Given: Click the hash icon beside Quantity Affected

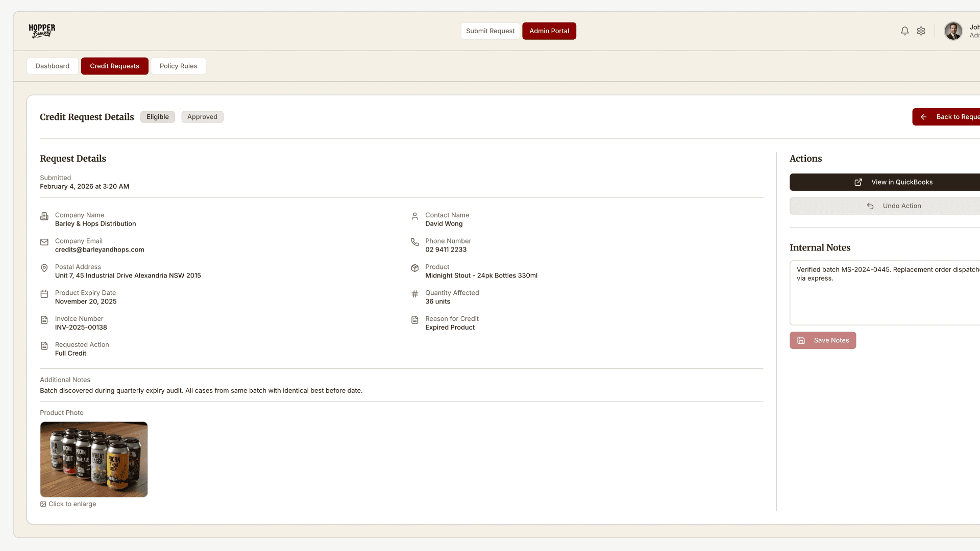Looking at the screenshot, I should tap(415, 294).
